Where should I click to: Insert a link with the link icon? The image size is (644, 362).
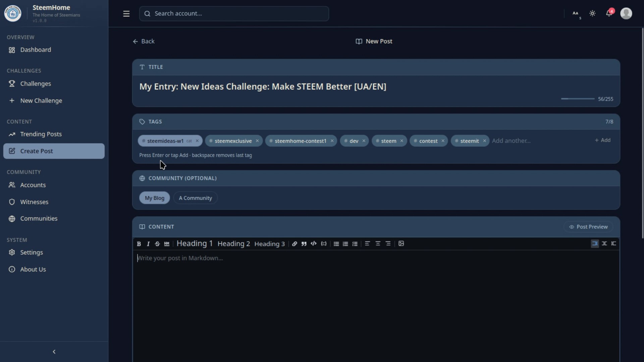294,244
